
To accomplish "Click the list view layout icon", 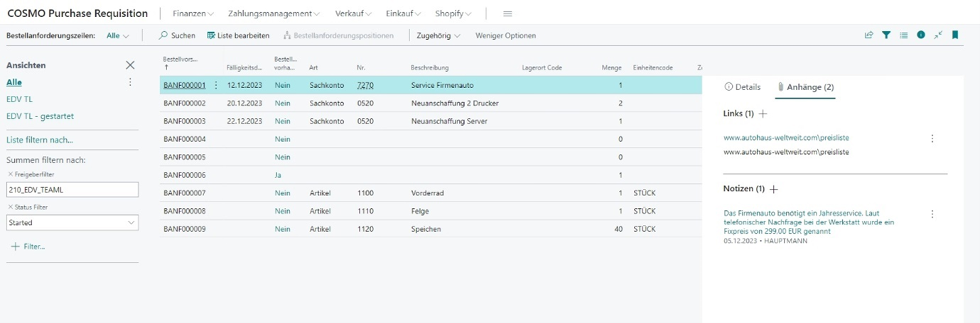I will click(x=903, y=35).
